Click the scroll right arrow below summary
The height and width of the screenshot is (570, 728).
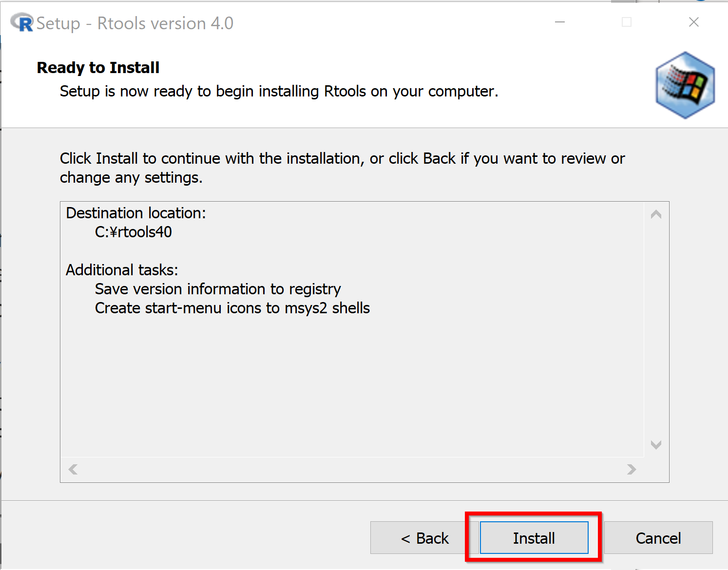pos(632,469)
